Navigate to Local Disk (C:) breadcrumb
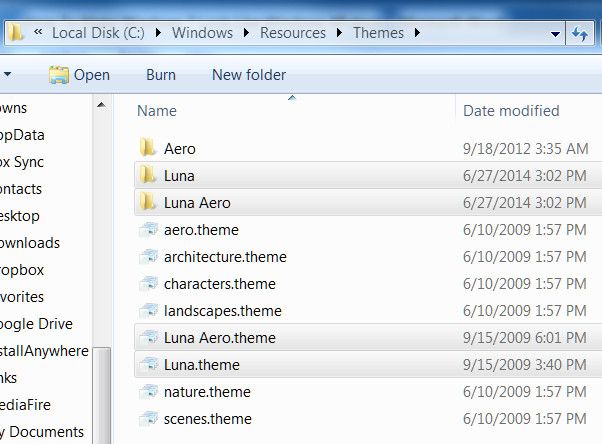This screenshot has width=602, height=444. point(98,33)
